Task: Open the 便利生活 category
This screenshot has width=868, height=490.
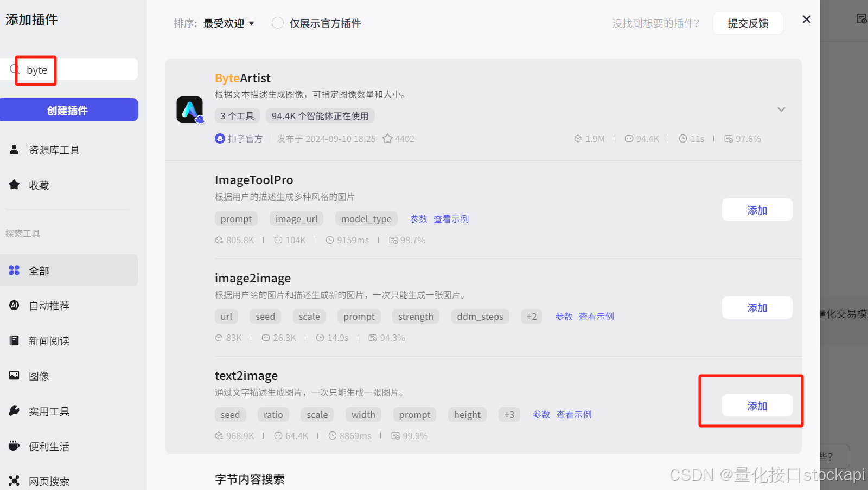Action: click(69, 447)
